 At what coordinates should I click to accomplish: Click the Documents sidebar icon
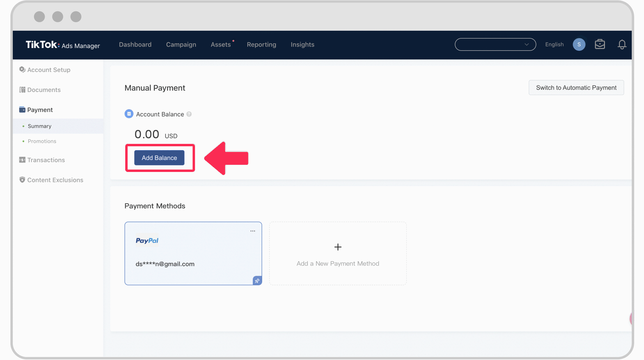(x=23, y=90)
